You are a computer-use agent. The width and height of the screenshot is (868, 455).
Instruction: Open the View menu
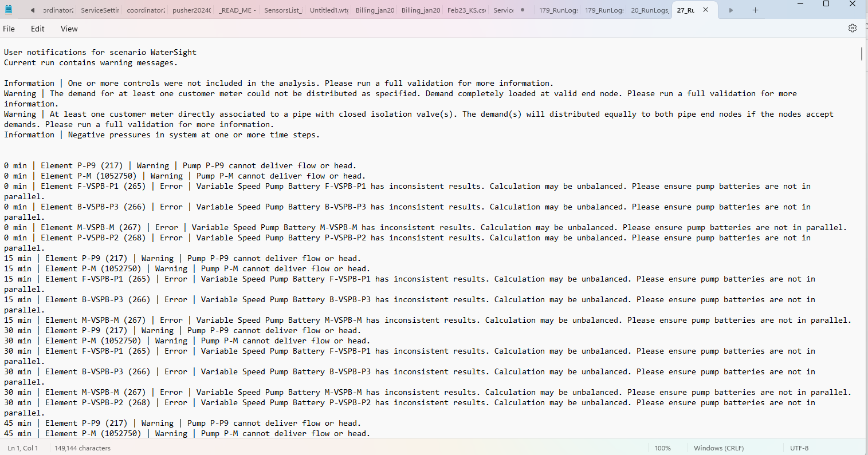(69, 29)
